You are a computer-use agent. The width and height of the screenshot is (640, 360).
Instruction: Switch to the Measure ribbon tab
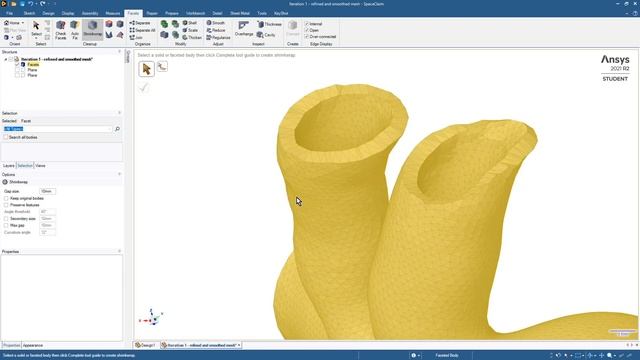click(x=113, y=13)
